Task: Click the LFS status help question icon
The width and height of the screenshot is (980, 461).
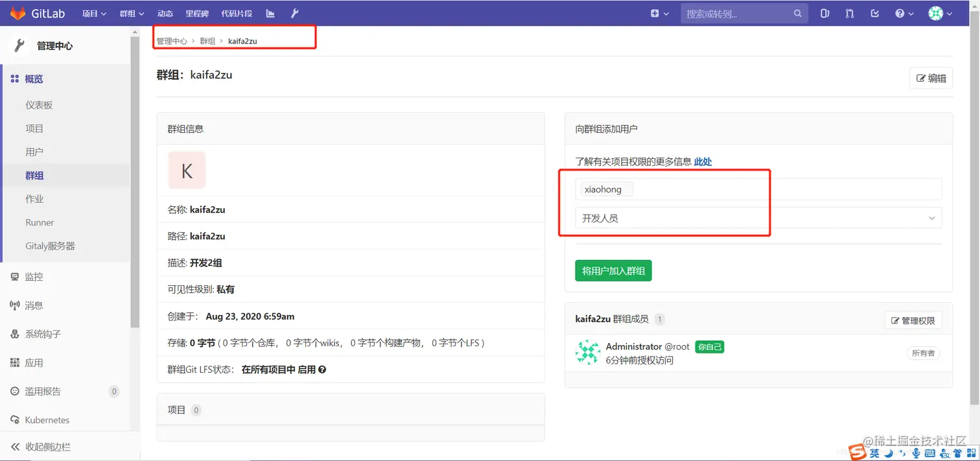Action: coord(322,370)
